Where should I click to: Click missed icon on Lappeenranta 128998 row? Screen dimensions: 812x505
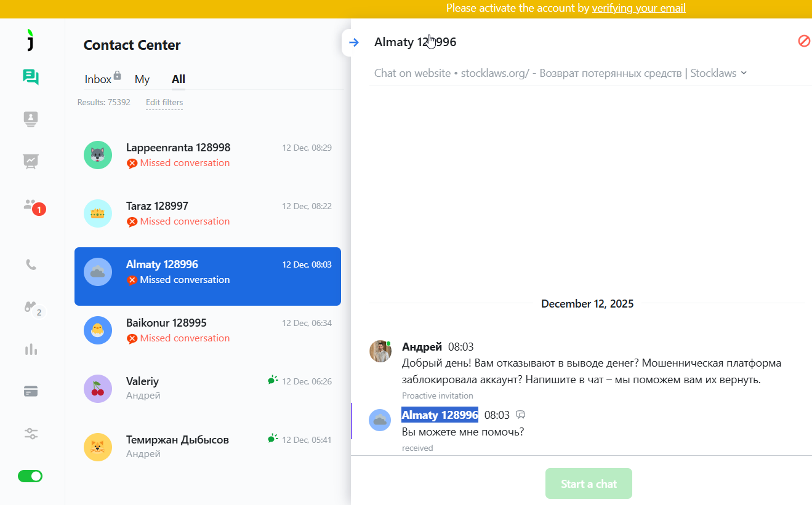[132, 164]
